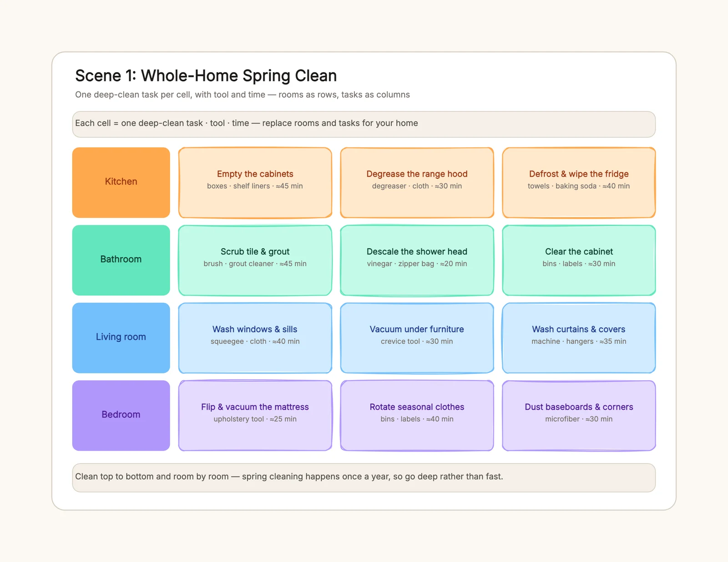Click 'bins · labels · ≈40 min' text

point(417,419)
